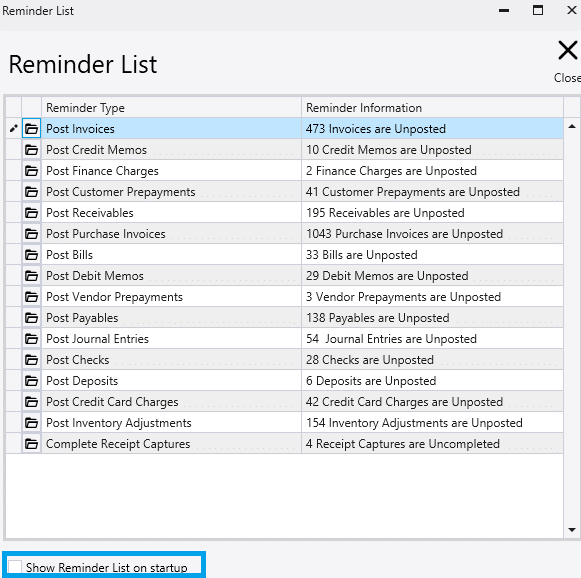Close the Reminder List panel with Close button

(x=568, y=61)
